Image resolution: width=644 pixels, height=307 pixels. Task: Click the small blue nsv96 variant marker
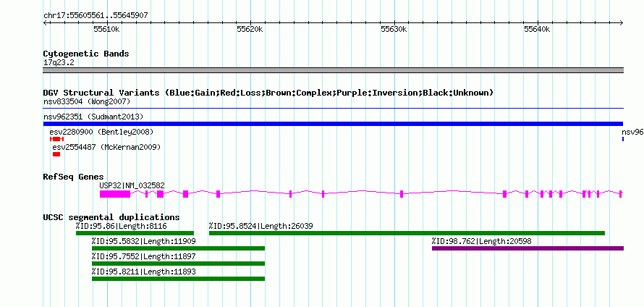coord(623,139)
